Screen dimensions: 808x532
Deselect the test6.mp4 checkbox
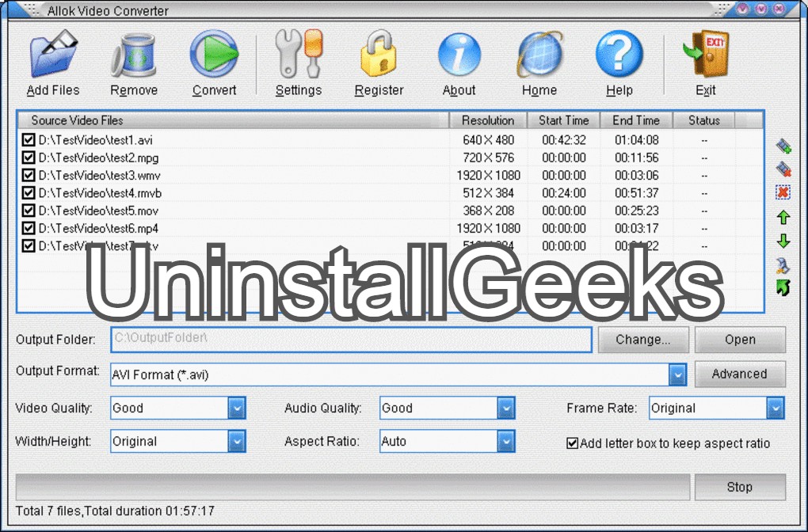click(29, 228)
